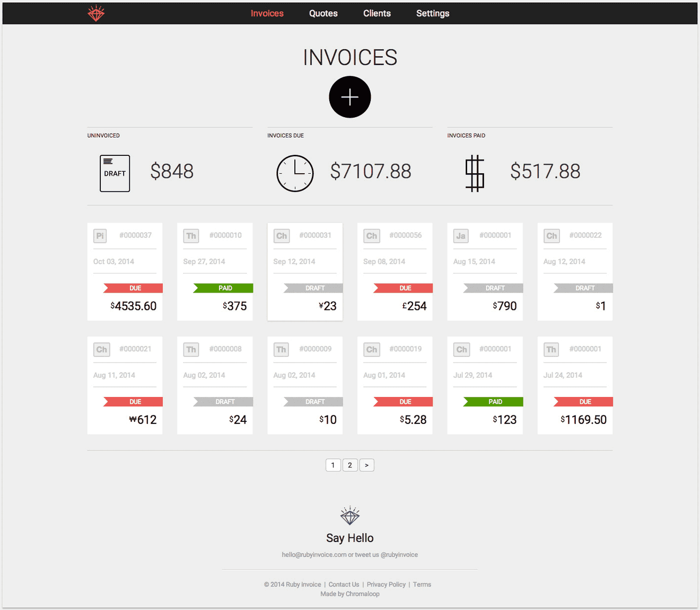Click the Th badge on invoice #0000008
Viewport: 700px width, 610px height.
[x=191, y=349]
